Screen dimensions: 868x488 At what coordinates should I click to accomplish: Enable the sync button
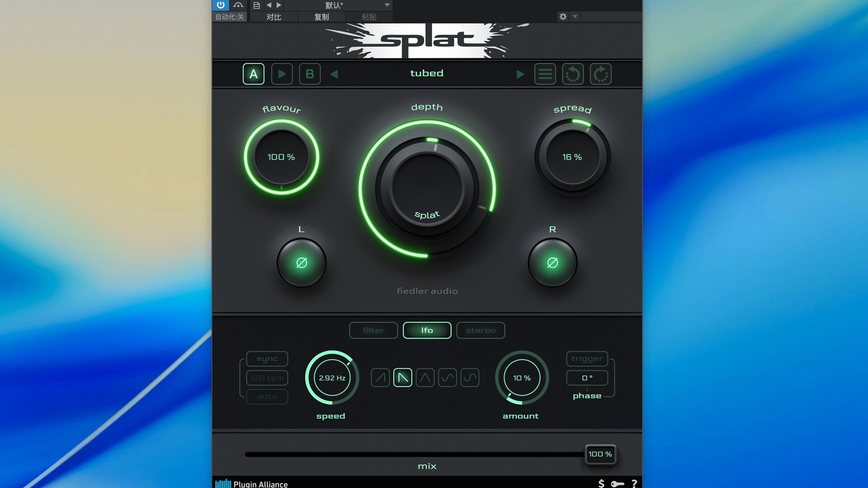(x=267, y=359)
